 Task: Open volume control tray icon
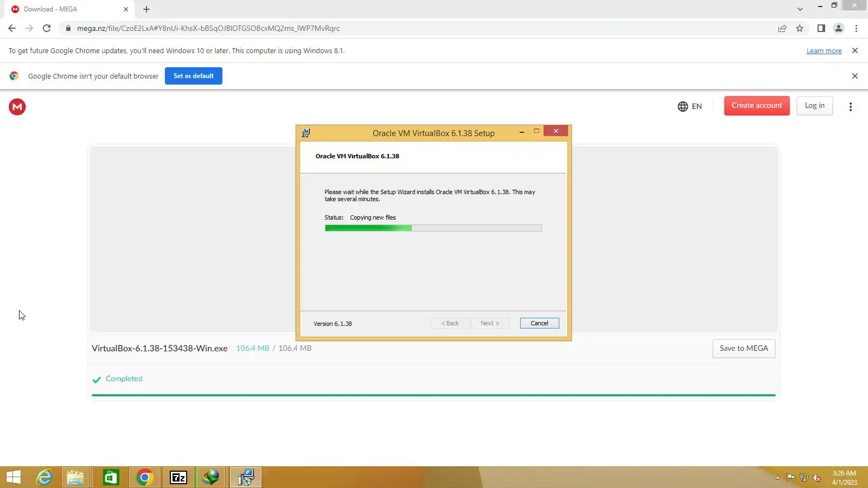[x=816, y=478]
